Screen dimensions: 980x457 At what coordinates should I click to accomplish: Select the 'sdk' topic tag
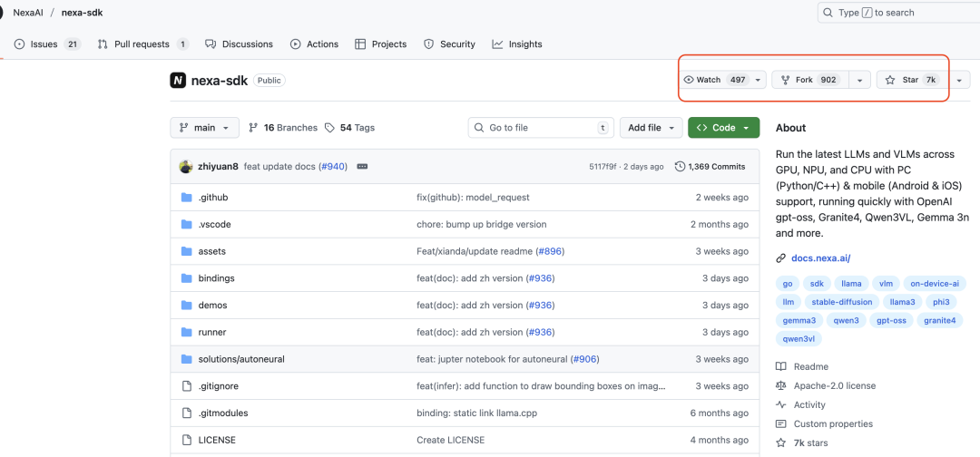coord(817,284)
